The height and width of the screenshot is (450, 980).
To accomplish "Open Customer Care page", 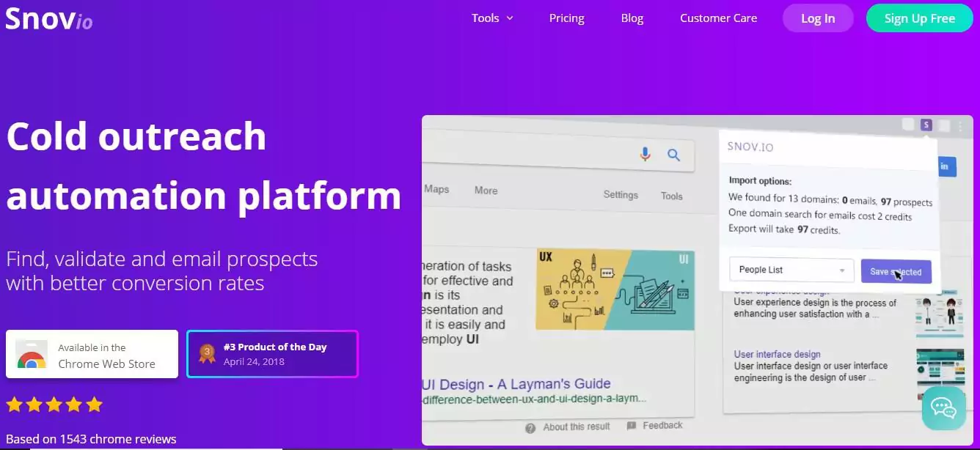I will (718, 18).
